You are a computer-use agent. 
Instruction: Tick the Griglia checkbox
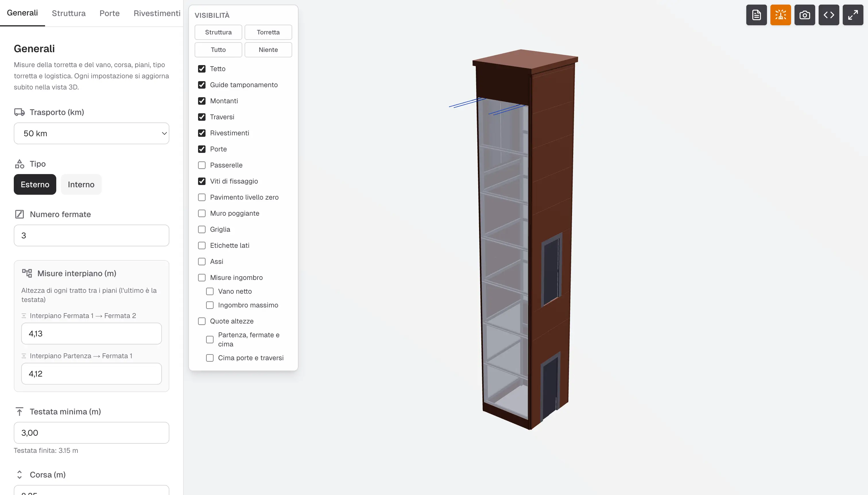202,229
